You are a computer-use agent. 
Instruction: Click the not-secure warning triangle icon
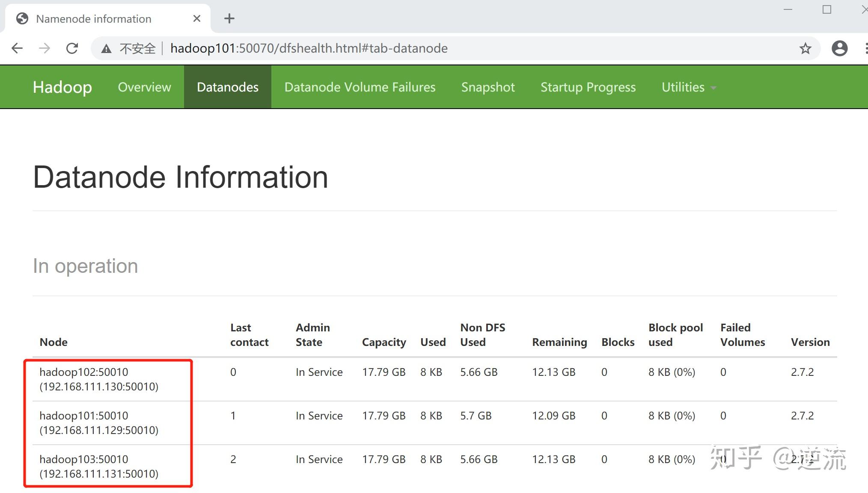coord(106,49)
